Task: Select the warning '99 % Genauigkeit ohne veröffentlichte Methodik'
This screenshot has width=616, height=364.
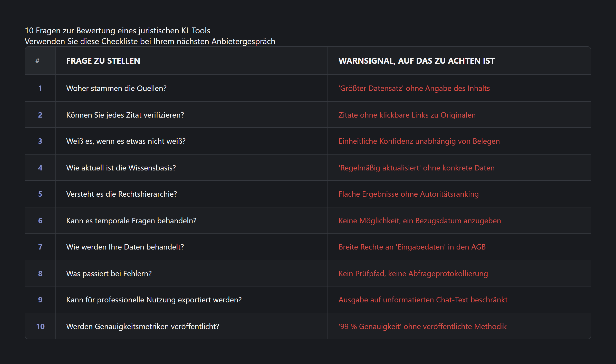Action: (422, 326)
